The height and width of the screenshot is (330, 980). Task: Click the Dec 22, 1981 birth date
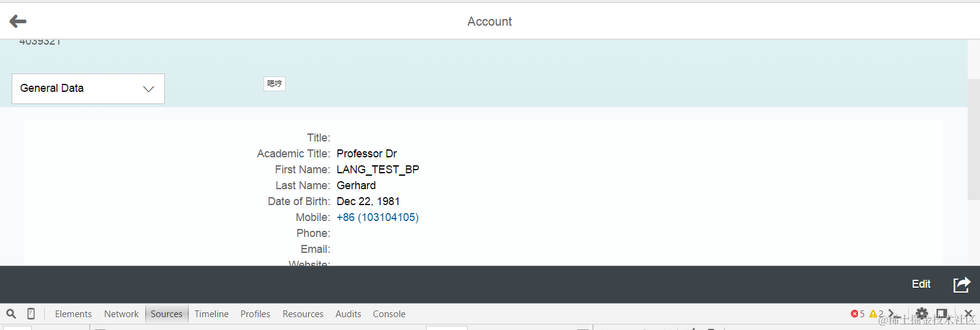(x=368, y=201)
